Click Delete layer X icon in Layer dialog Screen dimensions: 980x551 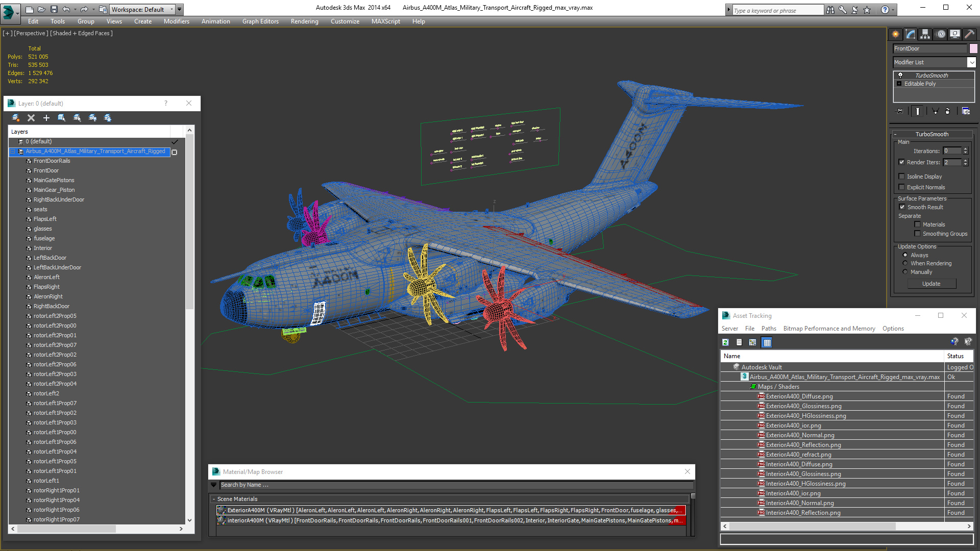pyautogui.click(x=31, y=118)
